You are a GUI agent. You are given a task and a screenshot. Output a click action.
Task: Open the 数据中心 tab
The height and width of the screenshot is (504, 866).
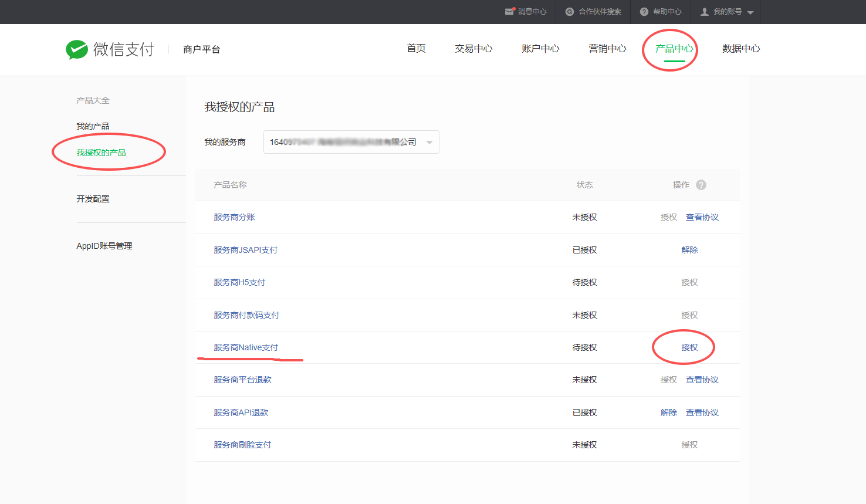[740, 49]
